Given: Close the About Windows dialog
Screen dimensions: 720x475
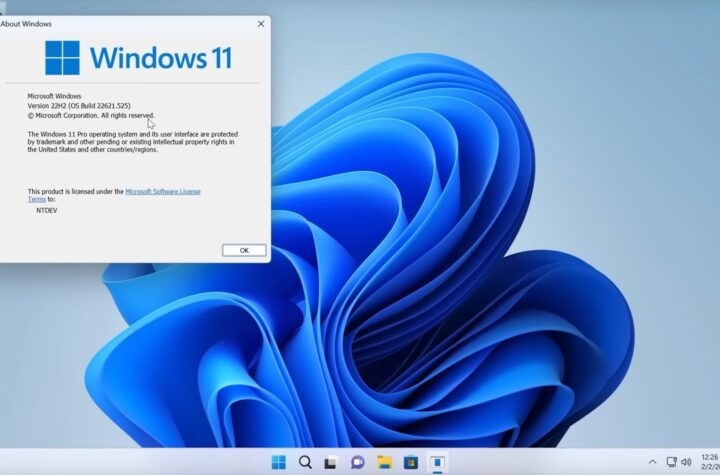Looking at the screenshot, I should tap(262, 23).
